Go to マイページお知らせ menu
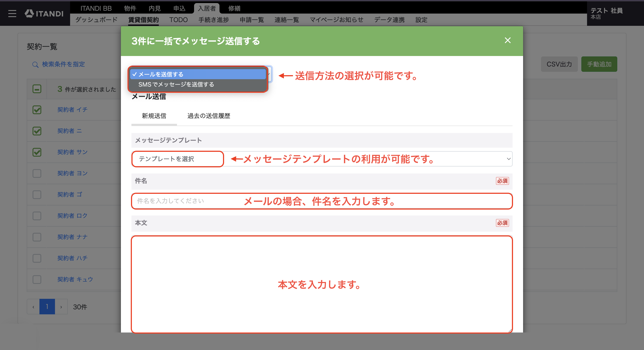Viewport: 644px width, 350px height. (x=336, y=20)
